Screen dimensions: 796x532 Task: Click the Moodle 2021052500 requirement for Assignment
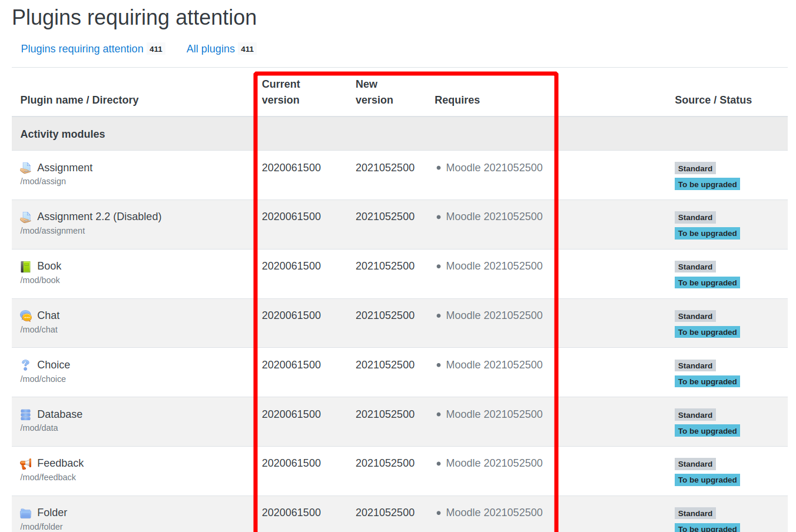click(x=494, y=168)
